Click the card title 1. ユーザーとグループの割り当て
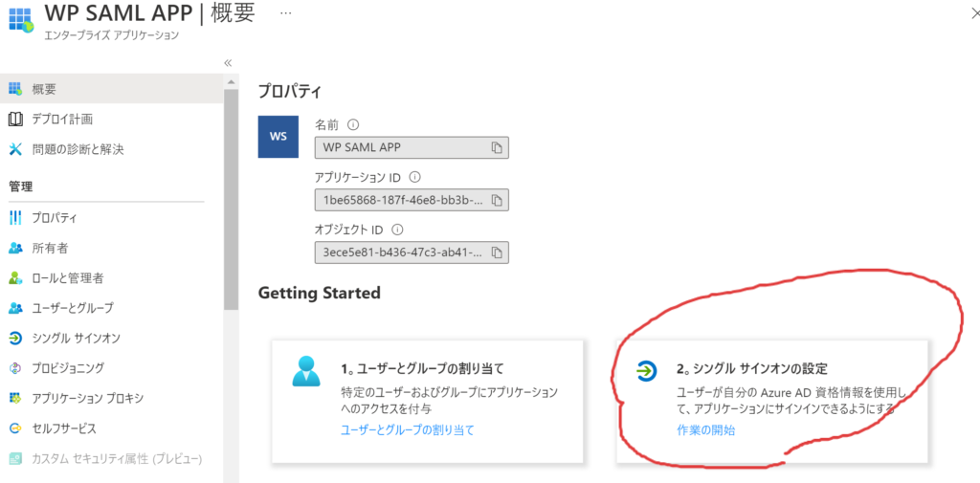The image size is (980, 483). tap(422, 368)
